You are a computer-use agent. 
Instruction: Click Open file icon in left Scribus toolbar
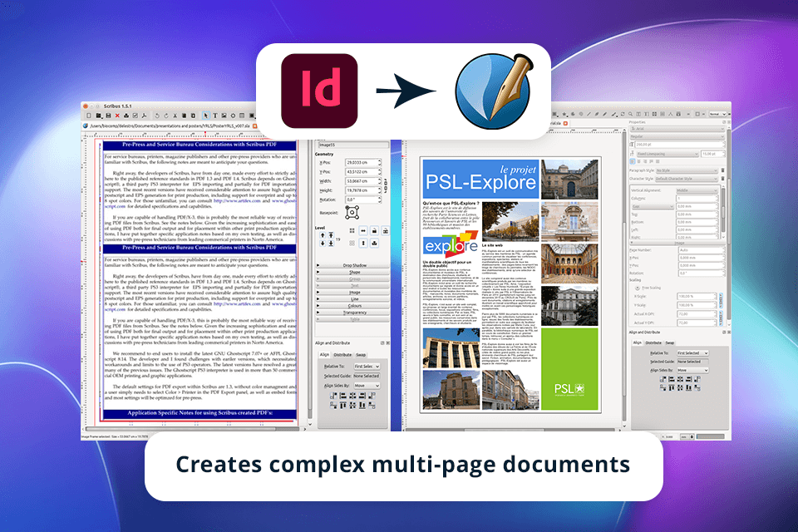tap(98, 116)
